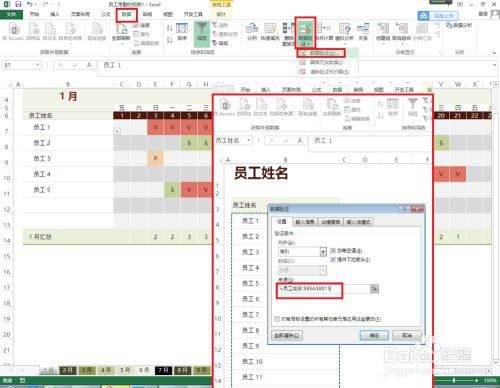
Task: Click the 自文本 (From Text) icon in the main ribbon
Action: (x=50, y=32)
